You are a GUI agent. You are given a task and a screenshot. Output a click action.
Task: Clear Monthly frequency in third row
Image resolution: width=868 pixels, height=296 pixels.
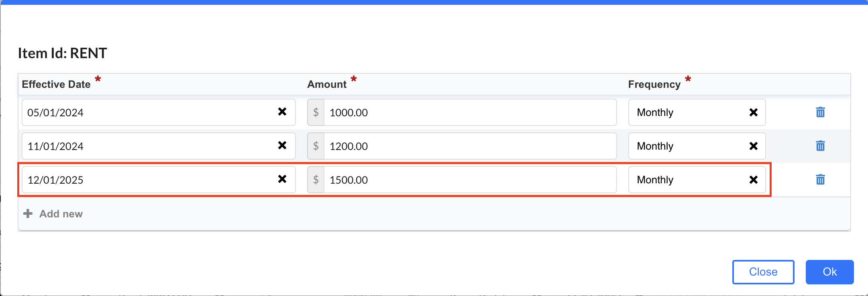754,180
